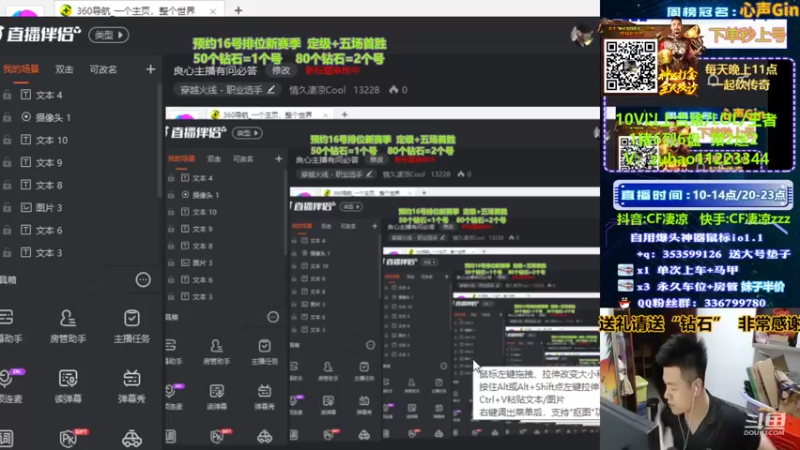Select the upper QR code image in the preview

(x=631, y=66)
